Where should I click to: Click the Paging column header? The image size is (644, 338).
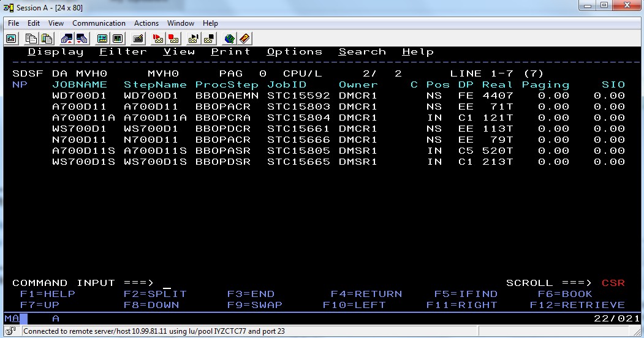pos(545,85)
